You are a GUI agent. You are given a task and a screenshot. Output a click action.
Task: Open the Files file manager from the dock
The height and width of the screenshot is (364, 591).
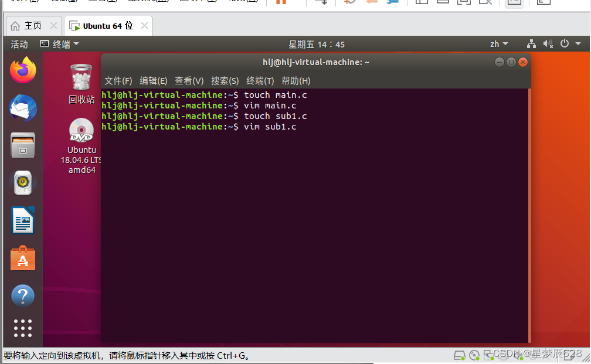coord(22,145)
